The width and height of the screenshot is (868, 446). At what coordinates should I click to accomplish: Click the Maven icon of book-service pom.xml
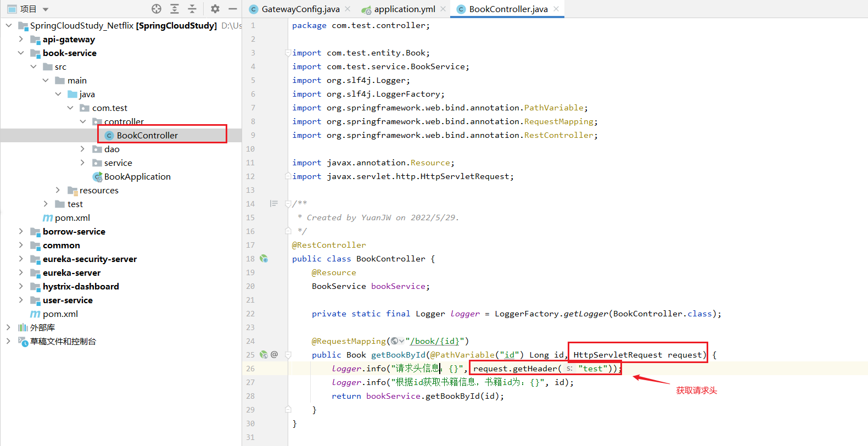48,218
